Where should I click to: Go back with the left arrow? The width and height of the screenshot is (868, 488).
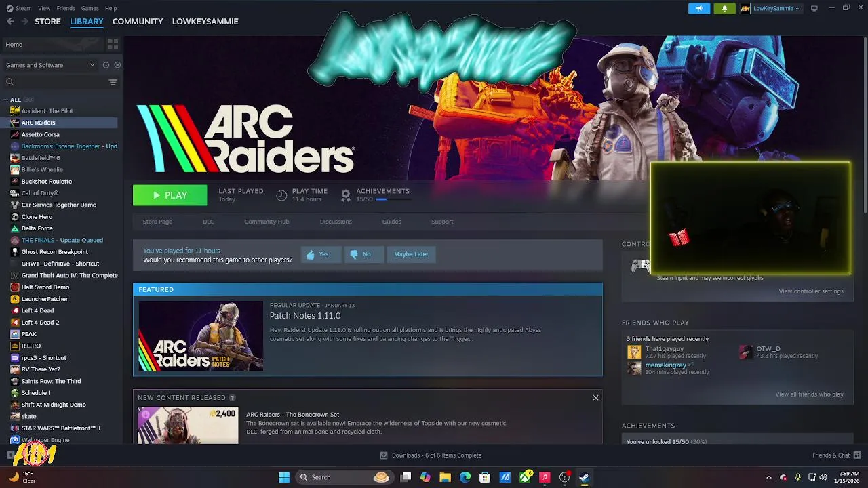(10, 22)
